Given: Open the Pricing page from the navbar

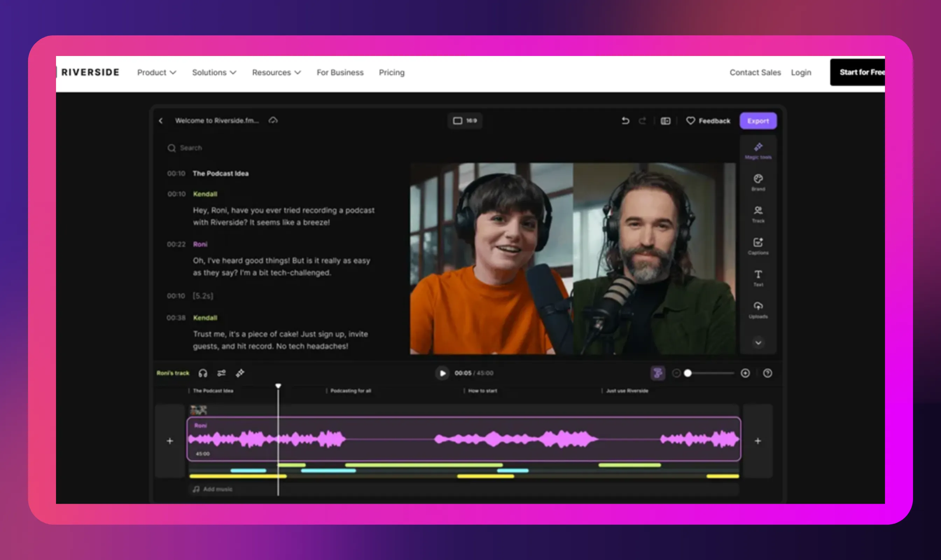Looking at the screenshot, I should [x=391, y=72].
